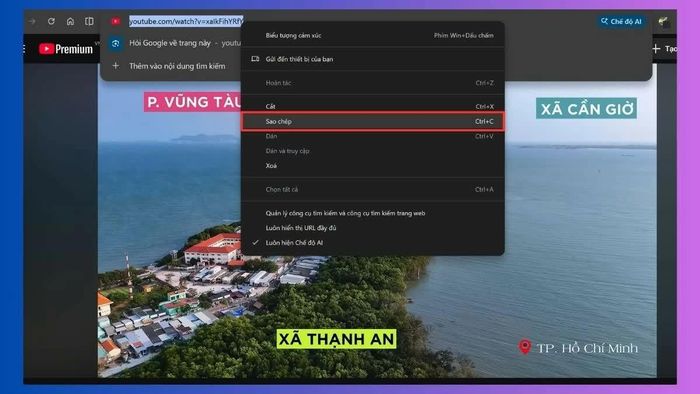Click the red location pin icon
700x394 pixels.
(x=525, y=347)
